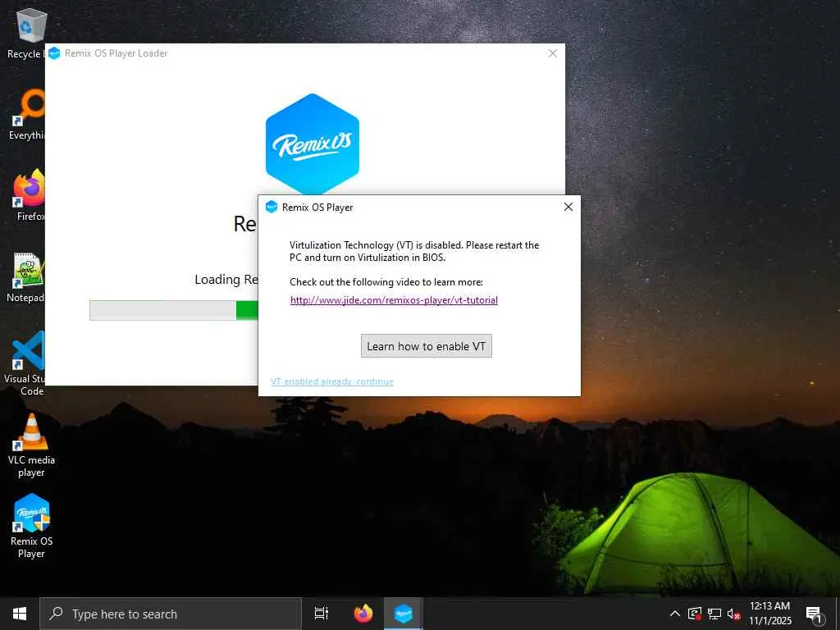Show hidden system tray icons
Image resolution: width=840 pixels, height=630 pixels.
pyautogui.click(x=675, y=614)
